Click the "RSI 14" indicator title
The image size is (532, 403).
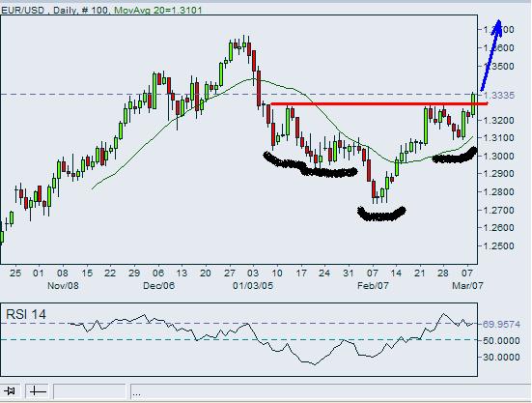pyautogui.click(x=26, y=314)
